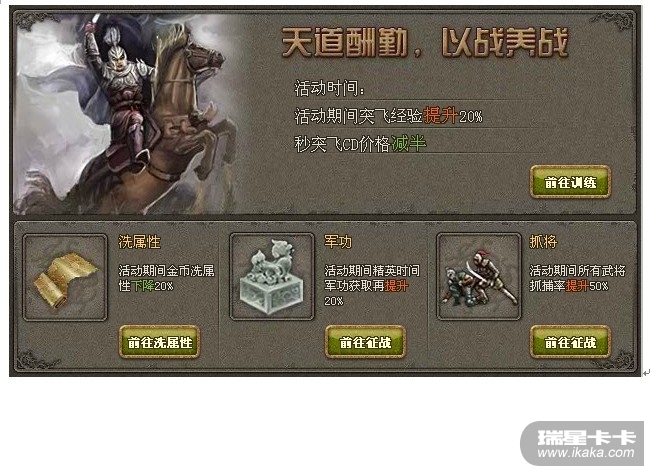This screenshot has height=471, width=651.
Task: Click 前往征战 button under 军功
Action: tap(365, 342)
